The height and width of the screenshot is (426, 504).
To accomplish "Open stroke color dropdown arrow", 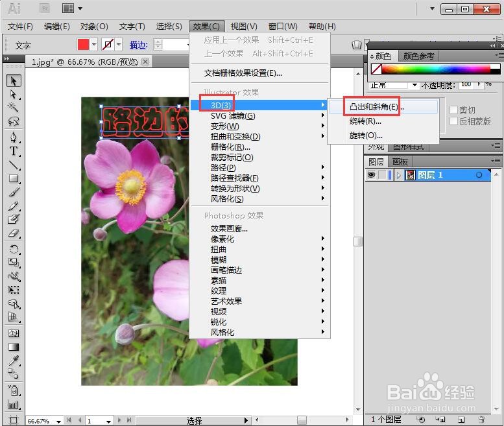I will point(119,44).
